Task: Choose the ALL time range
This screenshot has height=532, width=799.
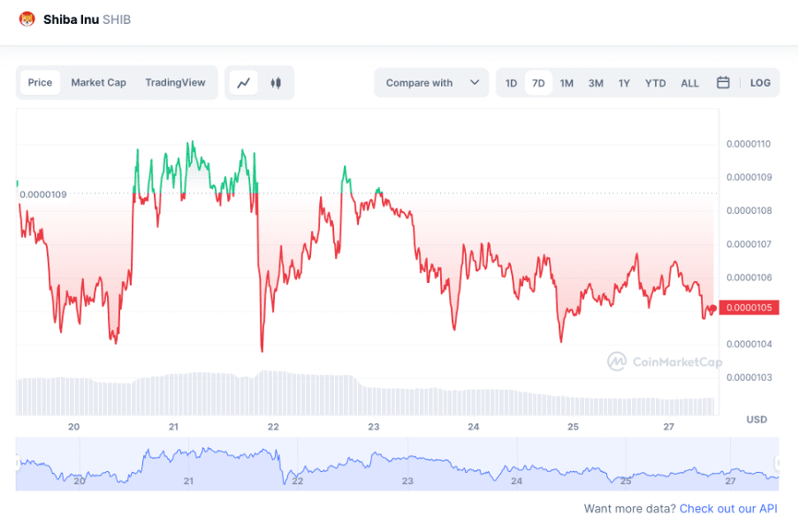Action: pos(689,82)
